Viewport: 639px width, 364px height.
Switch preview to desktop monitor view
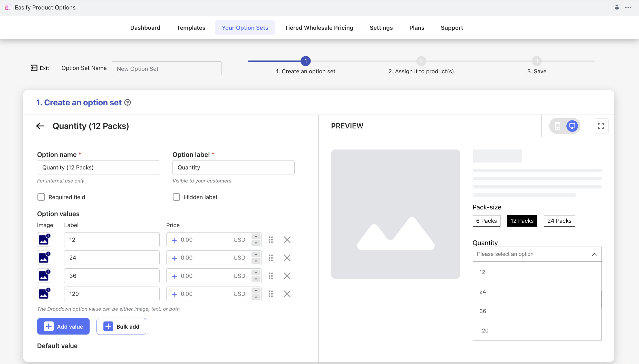click(572, 126)
